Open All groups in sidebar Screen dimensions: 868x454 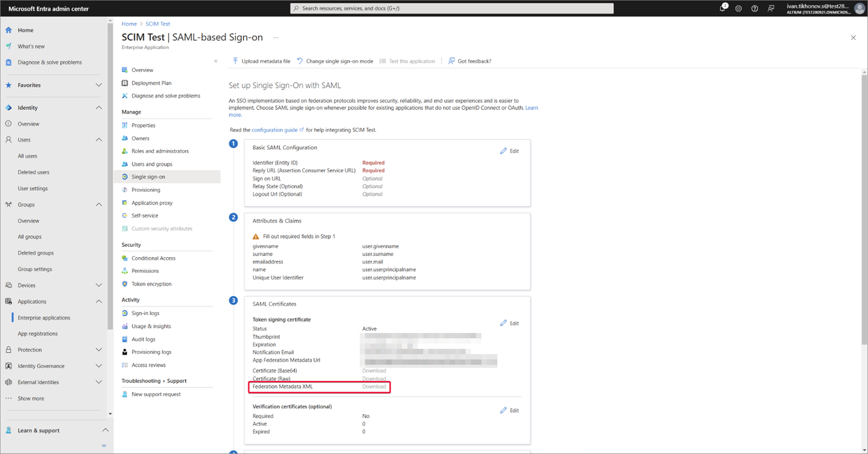pyautogui.click(x=30, y=237)
